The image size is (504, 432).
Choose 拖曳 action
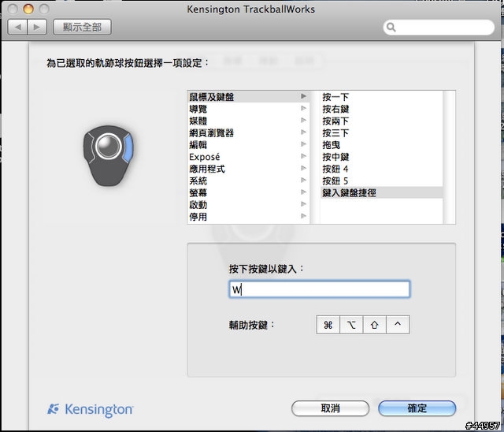click(381, 144)
